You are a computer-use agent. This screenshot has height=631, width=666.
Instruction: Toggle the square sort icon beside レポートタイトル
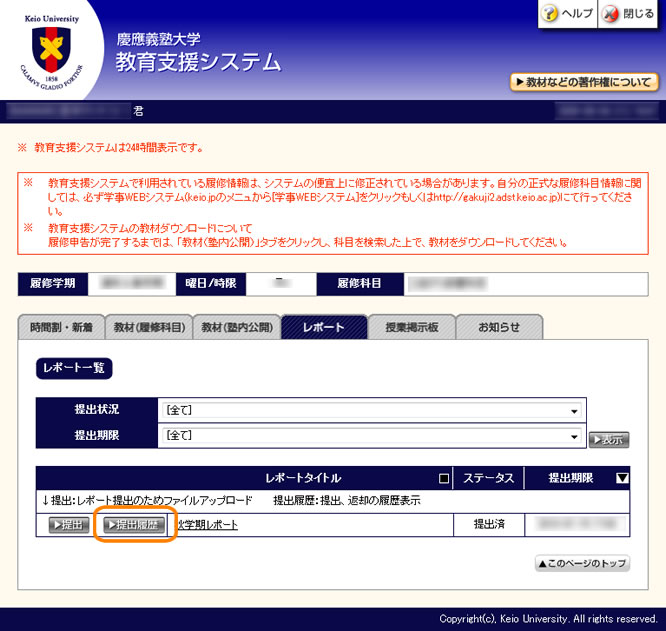444,478
